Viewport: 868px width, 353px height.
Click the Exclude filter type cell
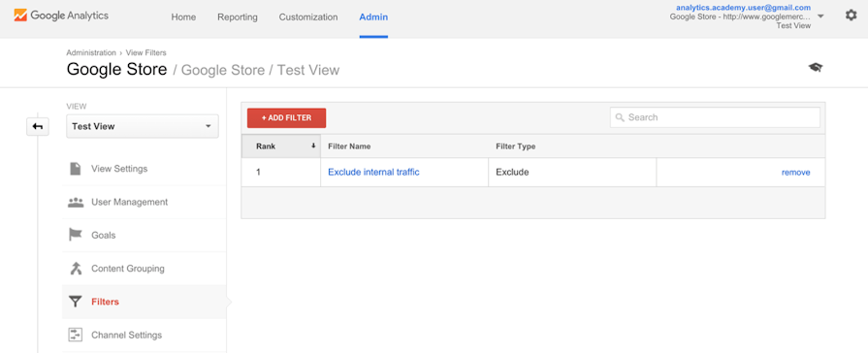(572, 172)
